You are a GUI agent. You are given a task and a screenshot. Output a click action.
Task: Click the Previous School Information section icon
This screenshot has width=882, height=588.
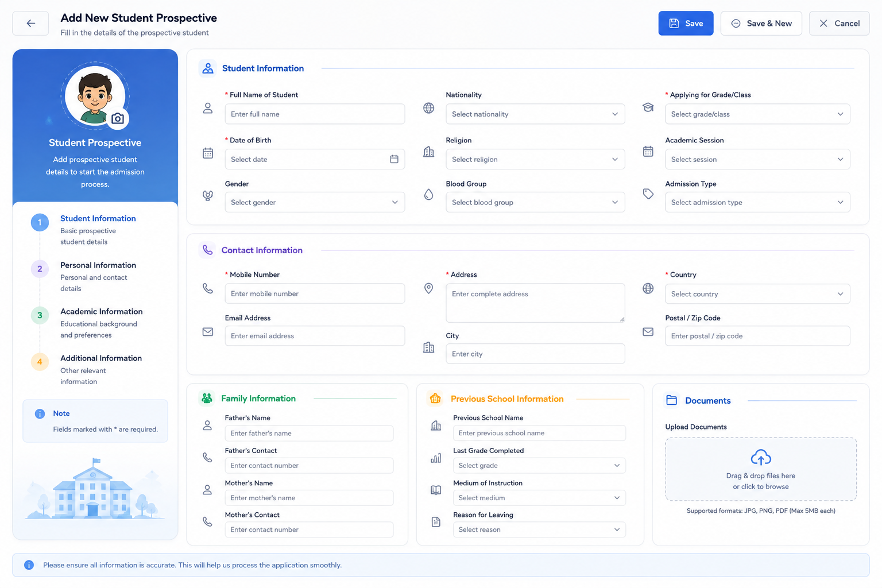435,399
